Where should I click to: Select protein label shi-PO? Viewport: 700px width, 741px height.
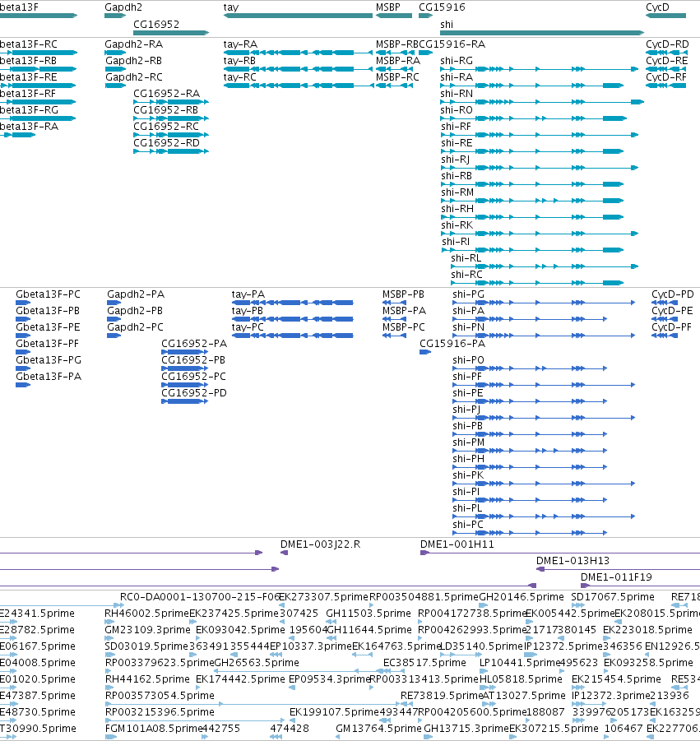coord(468,360)
